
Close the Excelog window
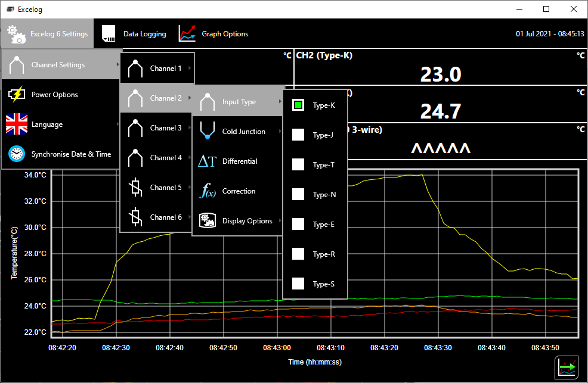click(574, 9)
